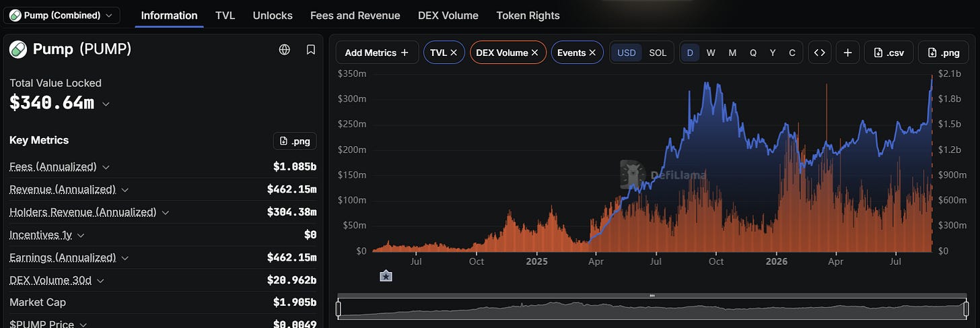The image size is (980, 328).
Task: Select USD denomination
Action: [x=627, y=53]
